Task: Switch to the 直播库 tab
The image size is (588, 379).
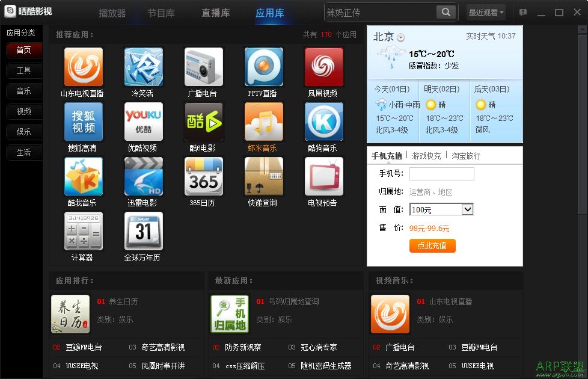Action: (x=216, y=13)
